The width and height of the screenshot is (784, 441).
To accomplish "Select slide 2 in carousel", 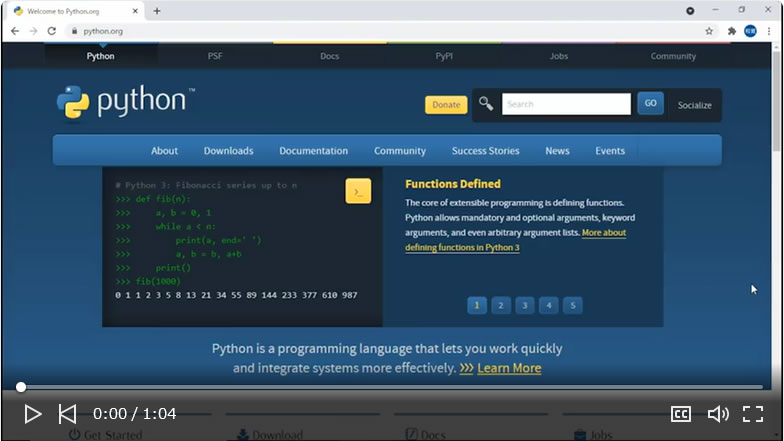I will pyautogui.click(x=500, y=305).
